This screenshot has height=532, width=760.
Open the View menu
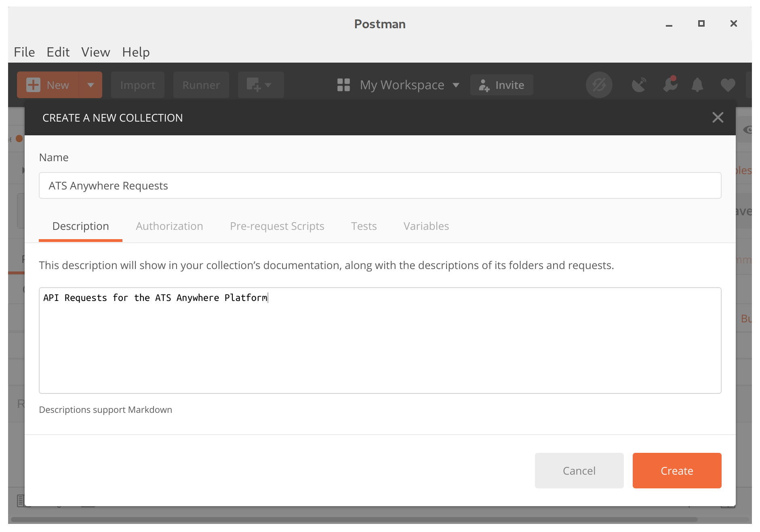[96, 52]
